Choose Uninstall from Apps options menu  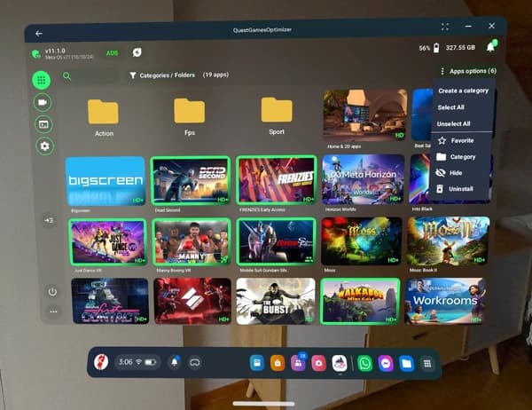pyautogui.click(x=461, y=189)
